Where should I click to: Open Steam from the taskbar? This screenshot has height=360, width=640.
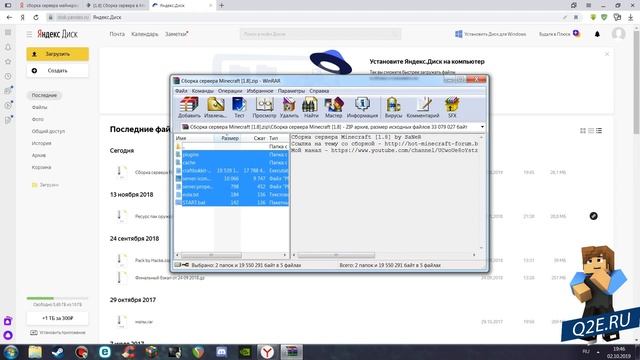tap(58, 351)
